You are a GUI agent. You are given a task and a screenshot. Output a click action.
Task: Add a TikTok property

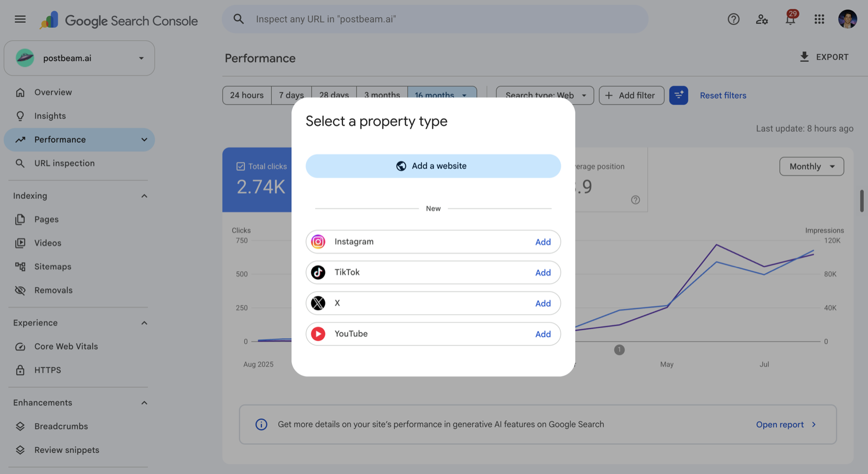[x=543, y=273]
